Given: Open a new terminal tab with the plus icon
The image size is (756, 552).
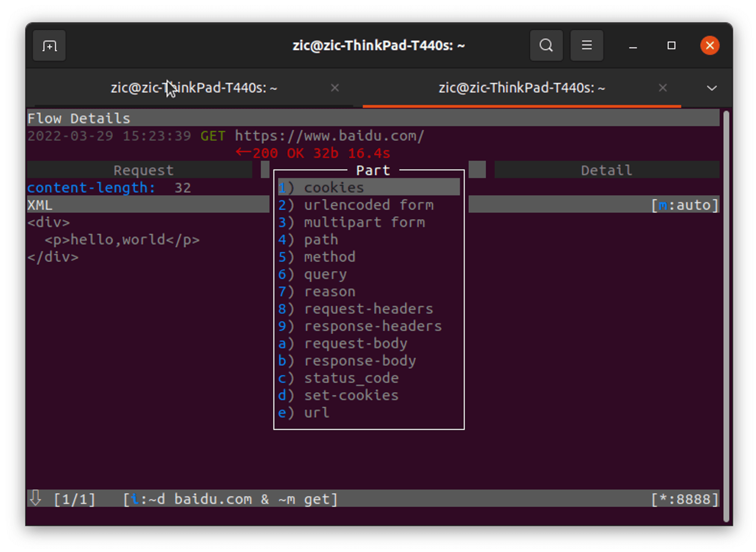Looking at the screenshot, I should (x=50, y=46).
